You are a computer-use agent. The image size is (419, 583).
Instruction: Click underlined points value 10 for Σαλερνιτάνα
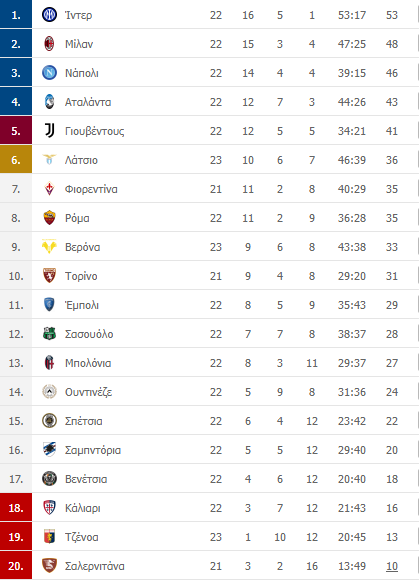point(392,566)
